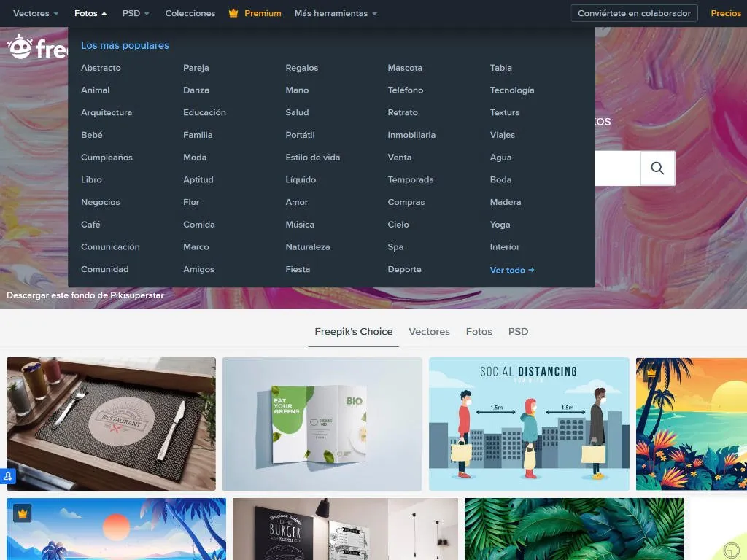Open the Premium page link
The width and height of the screenshot is (747, 560).
point(263,13)
